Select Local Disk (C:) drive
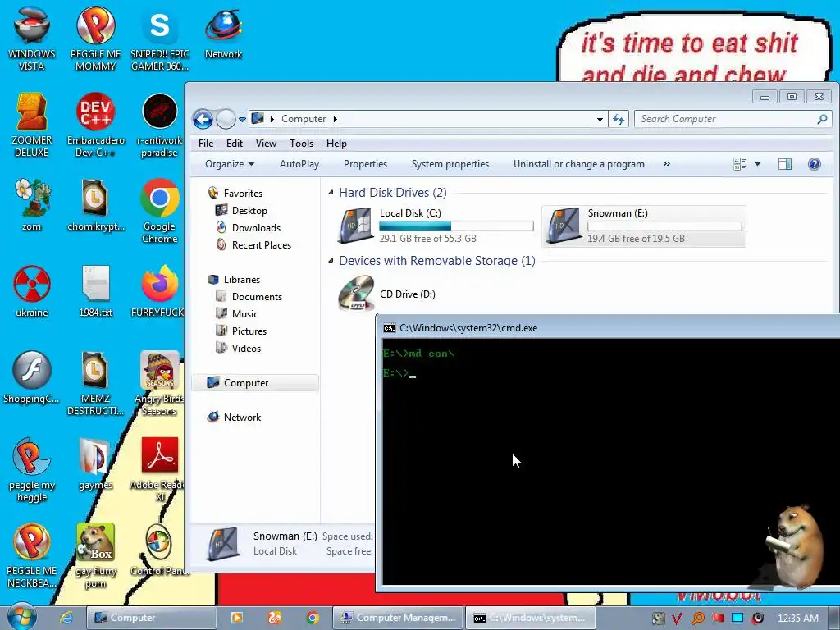Screen dimensions: 840x630 tap(435, 226)
